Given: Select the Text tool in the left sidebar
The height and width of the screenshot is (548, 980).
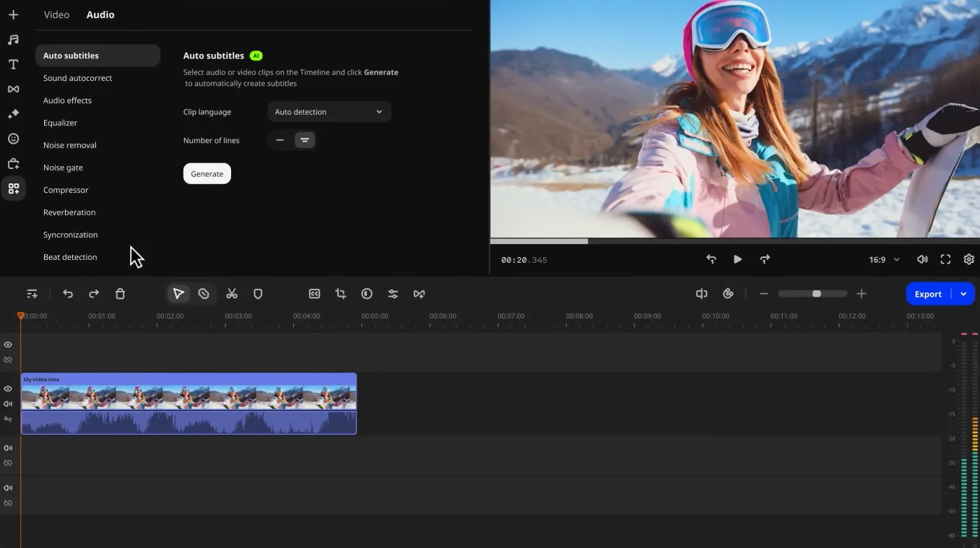Looking at the screenshot, I should tap(13, 64).
